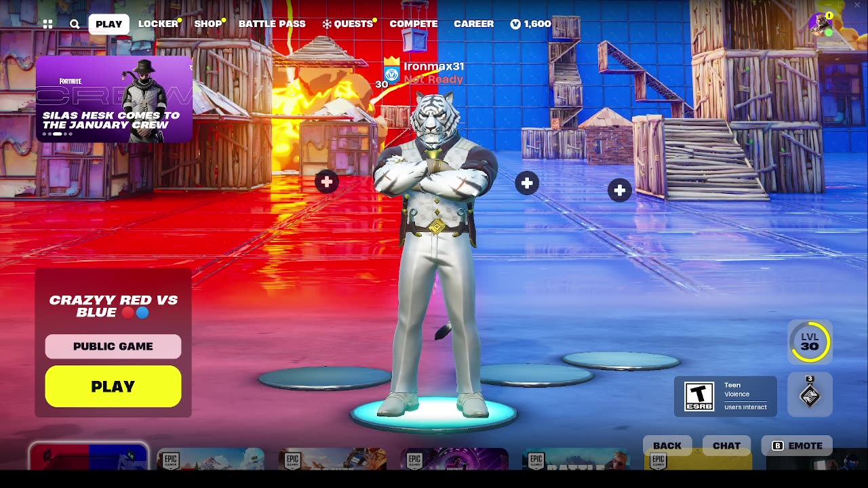The image size is (868, 488).
Task: Open the LOCKER tab
Action: (x=158, y=24)
